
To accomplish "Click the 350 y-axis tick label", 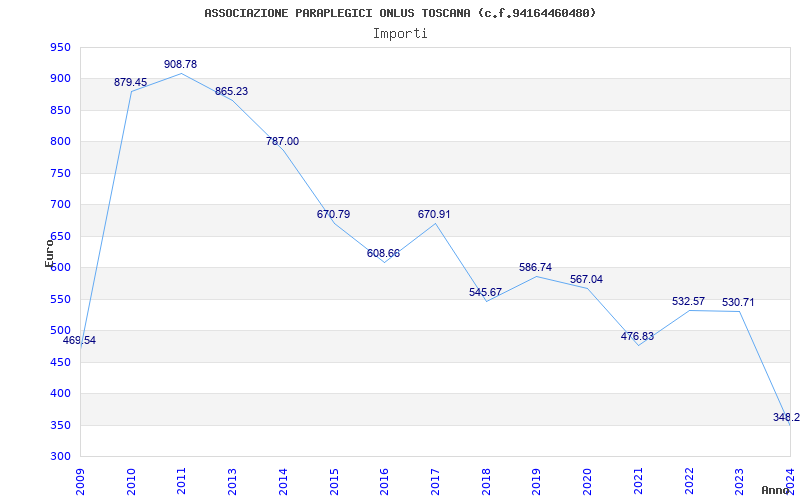I will (60, 426).
